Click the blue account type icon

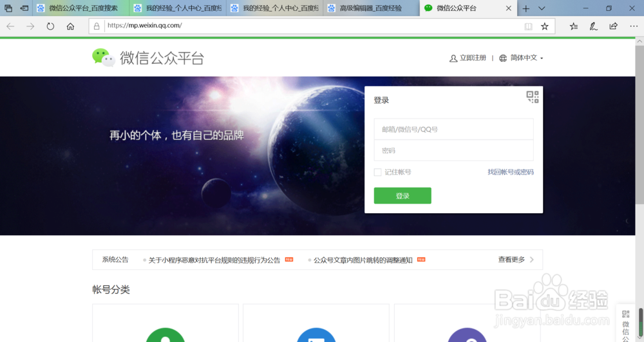(316, 335)
